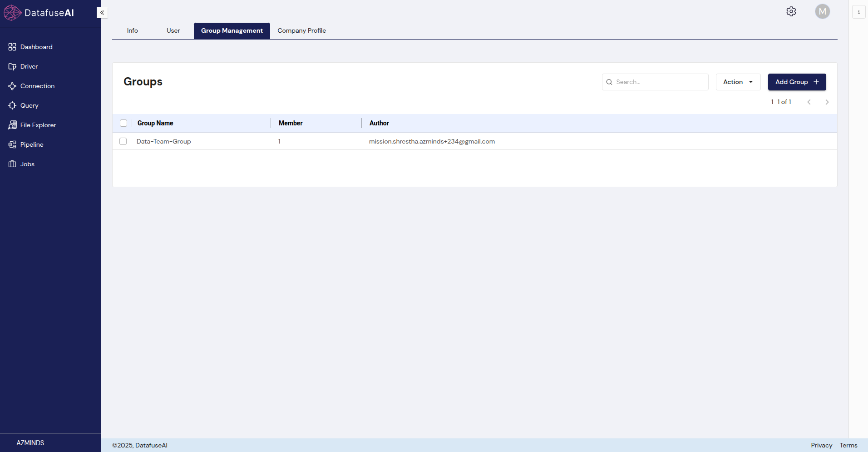Select the Pipeline sidebar icon
This screenshot has height=452, width=868.
pos(12,144)
